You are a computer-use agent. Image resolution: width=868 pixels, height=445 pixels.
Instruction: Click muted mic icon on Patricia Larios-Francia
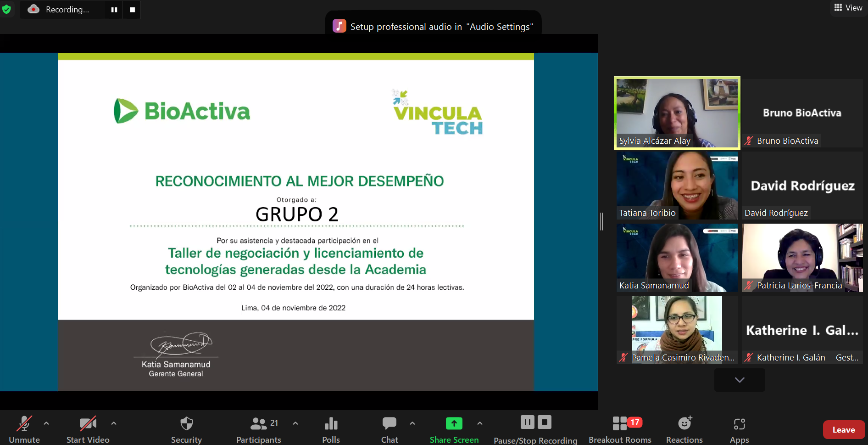[x=749, y=286]
